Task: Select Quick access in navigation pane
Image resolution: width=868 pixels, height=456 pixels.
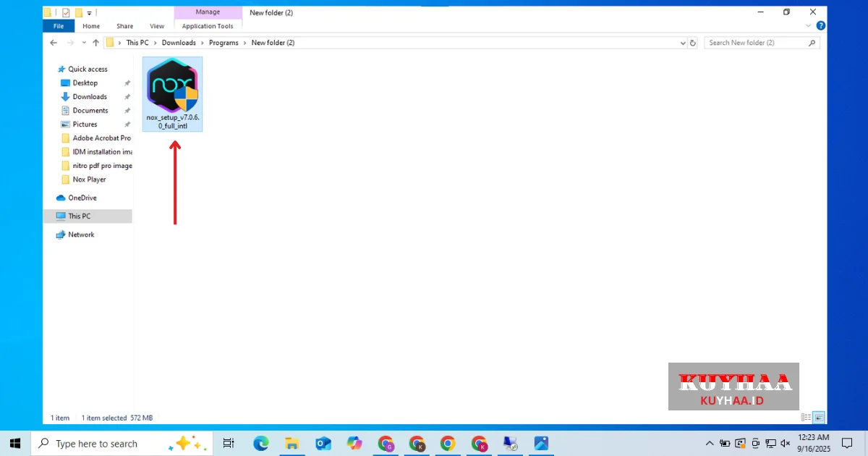Action: click(88, 69)
